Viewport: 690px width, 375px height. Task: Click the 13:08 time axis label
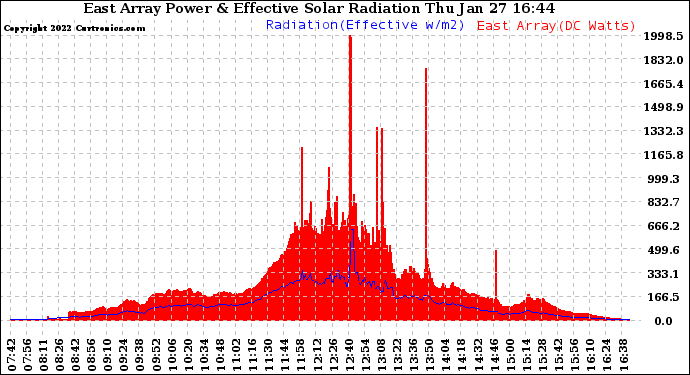click(382, 355)
